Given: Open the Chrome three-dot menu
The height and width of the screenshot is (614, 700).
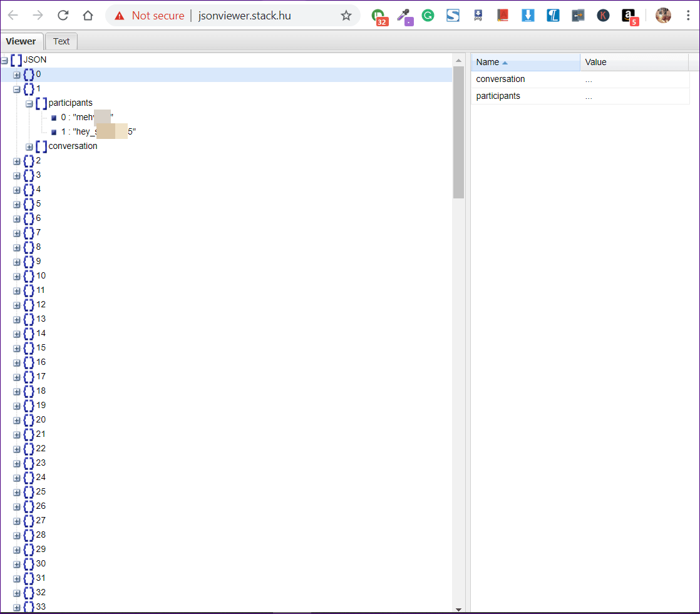Looking at the screenshot, I should point(688,16).
